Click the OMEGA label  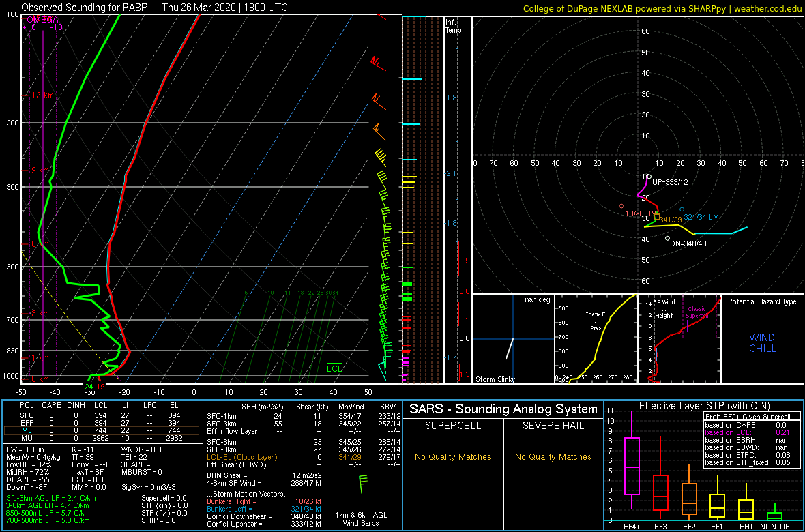click(44, 19)
